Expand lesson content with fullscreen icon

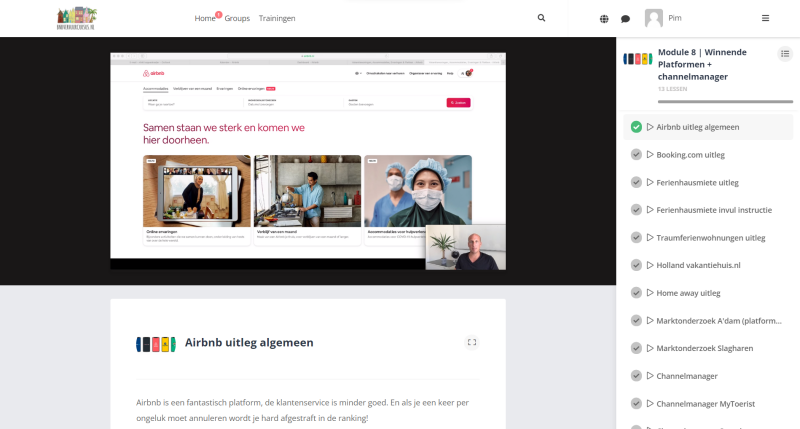[472, 342]
